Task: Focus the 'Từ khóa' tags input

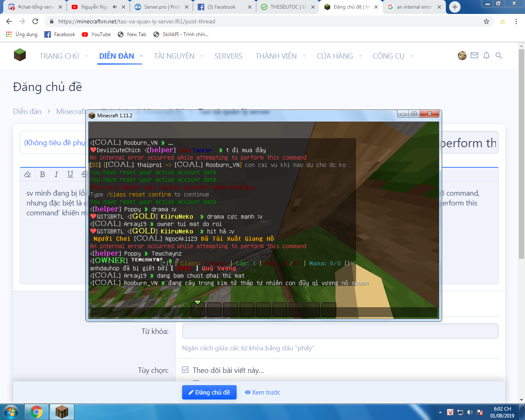Action: pyautogui.click(x=340, y=331)
